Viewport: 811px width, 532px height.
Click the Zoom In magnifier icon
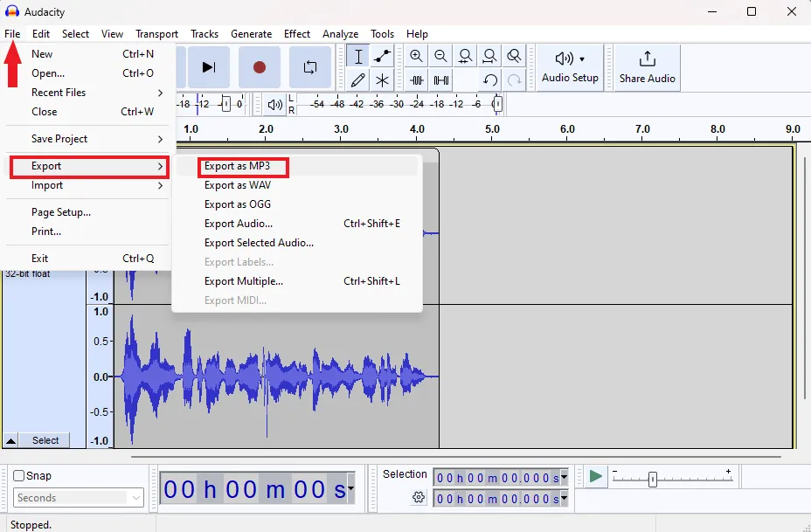(417, 57)
